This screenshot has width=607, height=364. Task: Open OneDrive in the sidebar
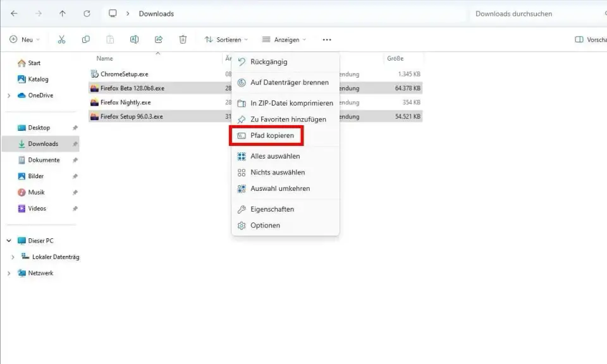coord(35,95)
